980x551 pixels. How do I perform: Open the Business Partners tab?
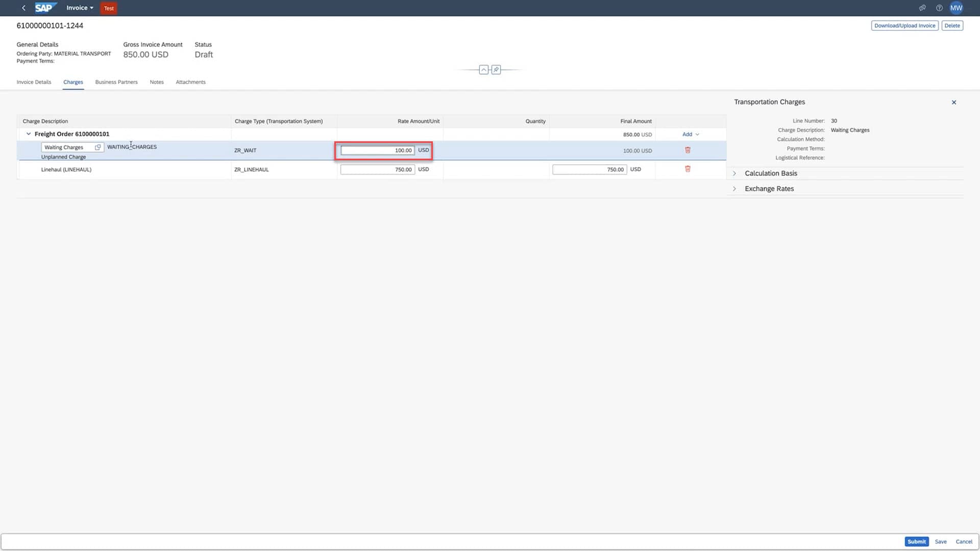pos(116,82)
